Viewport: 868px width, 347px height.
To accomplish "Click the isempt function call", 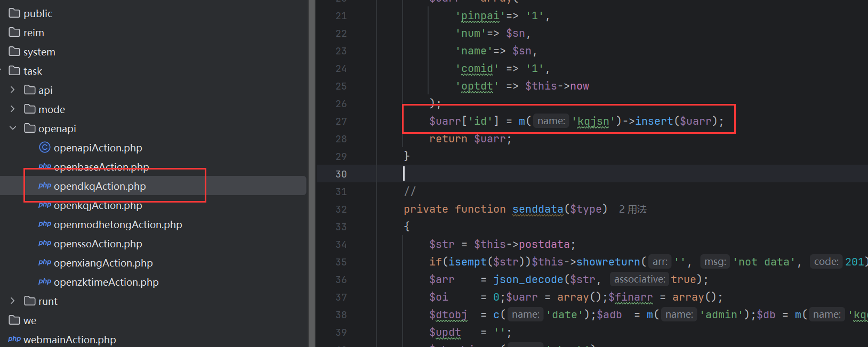I will 468,262.
